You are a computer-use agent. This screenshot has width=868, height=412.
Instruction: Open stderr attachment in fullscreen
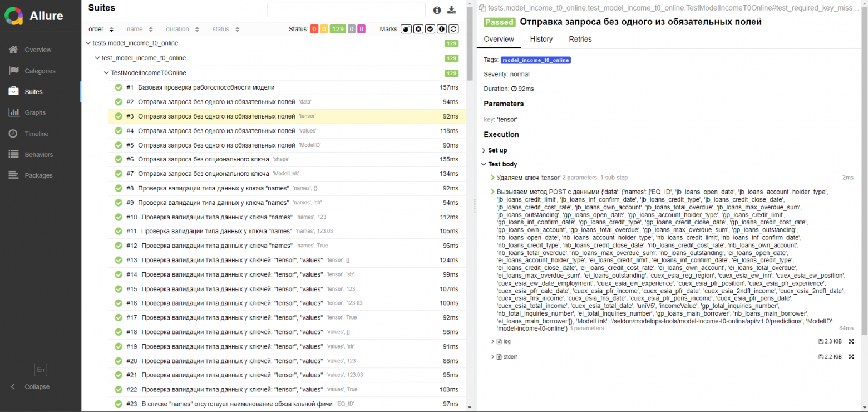(851, 356)
